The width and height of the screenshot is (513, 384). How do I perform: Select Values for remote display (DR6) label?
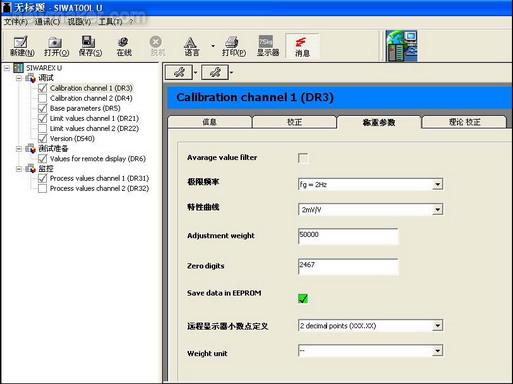click(x=98, y=159)
